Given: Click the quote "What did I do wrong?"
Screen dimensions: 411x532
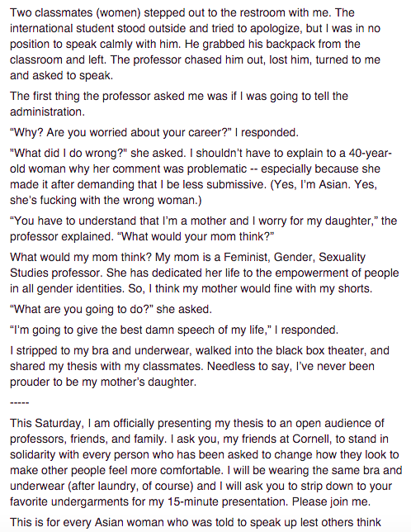Looking at the screenshot, I should coord(68,153).
